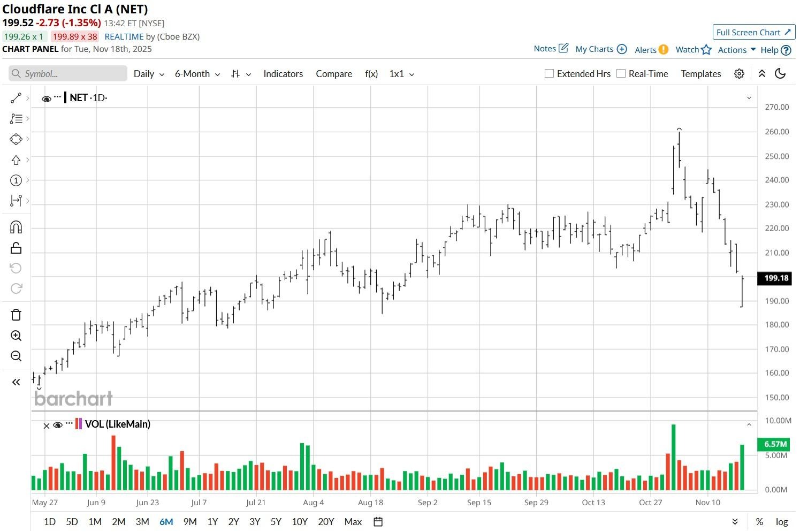Select the 3M time range
800x532 pixels.
142,522
